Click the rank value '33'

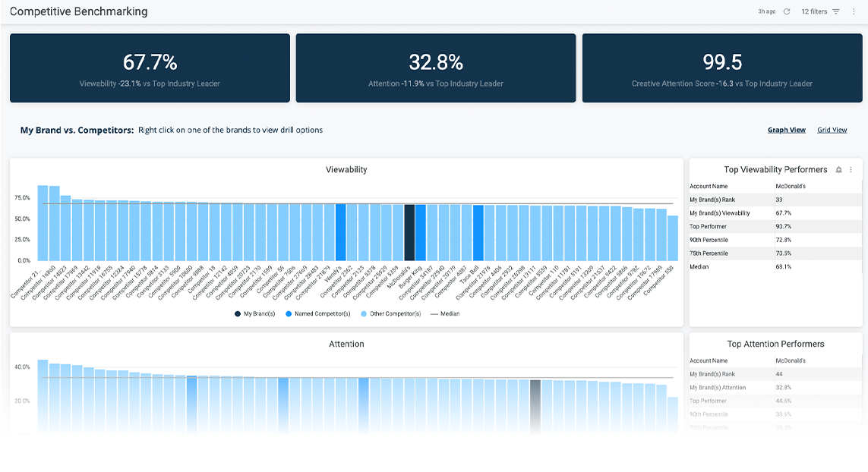779,200
